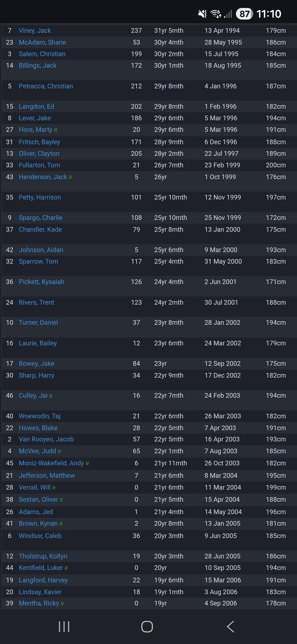
Task: Select the Oliver, Clayton player link
Action: click(x=39, y=154)
